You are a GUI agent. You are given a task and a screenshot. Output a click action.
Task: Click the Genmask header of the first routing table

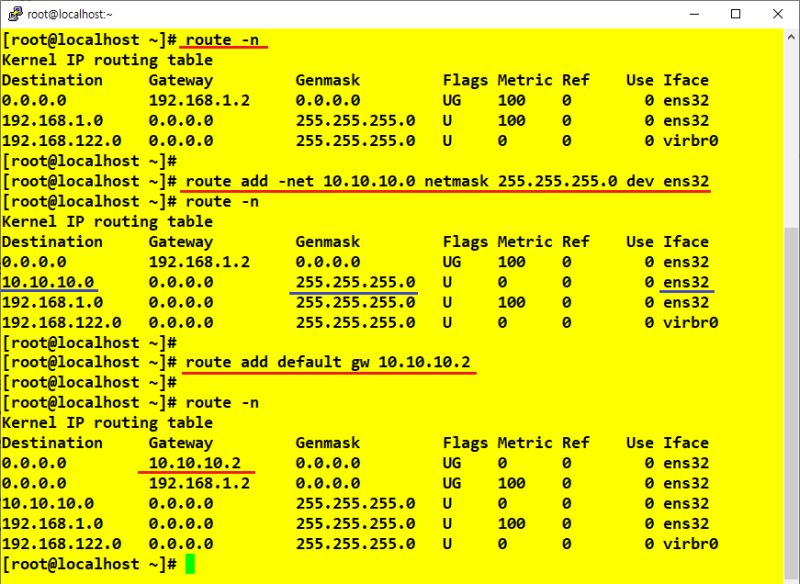click(x=328, y=81)
